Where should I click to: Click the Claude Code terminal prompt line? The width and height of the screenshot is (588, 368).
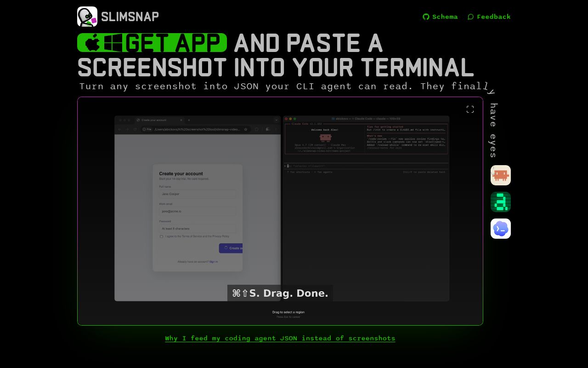366,166
